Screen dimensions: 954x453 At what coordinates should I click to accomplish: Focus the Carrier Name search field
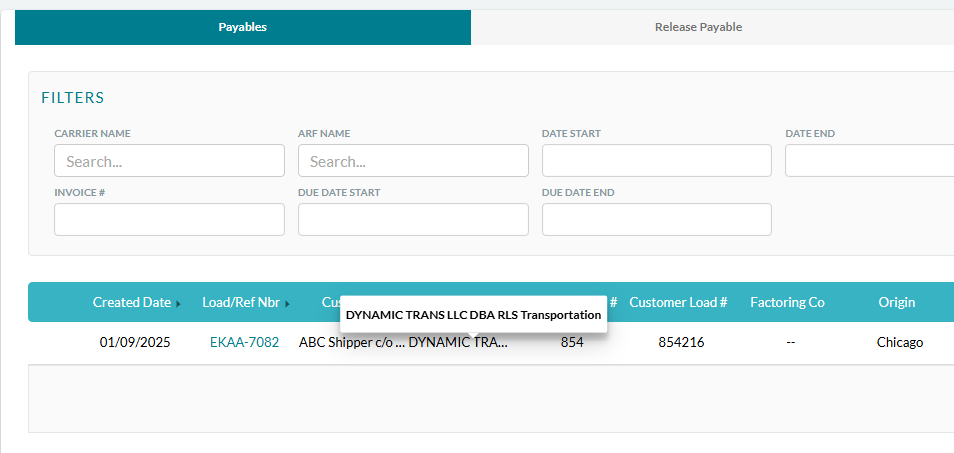click(x=169, y=161)
